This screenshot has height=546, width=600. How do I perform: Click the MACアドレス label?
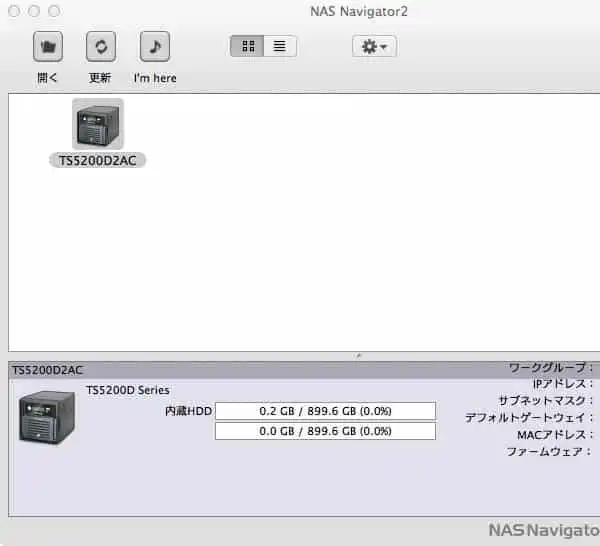click(x=555, y=435)
